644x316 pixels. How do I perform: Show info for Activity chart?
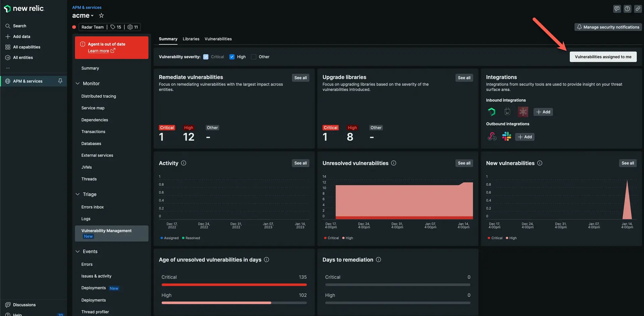[x=183, y=163]
